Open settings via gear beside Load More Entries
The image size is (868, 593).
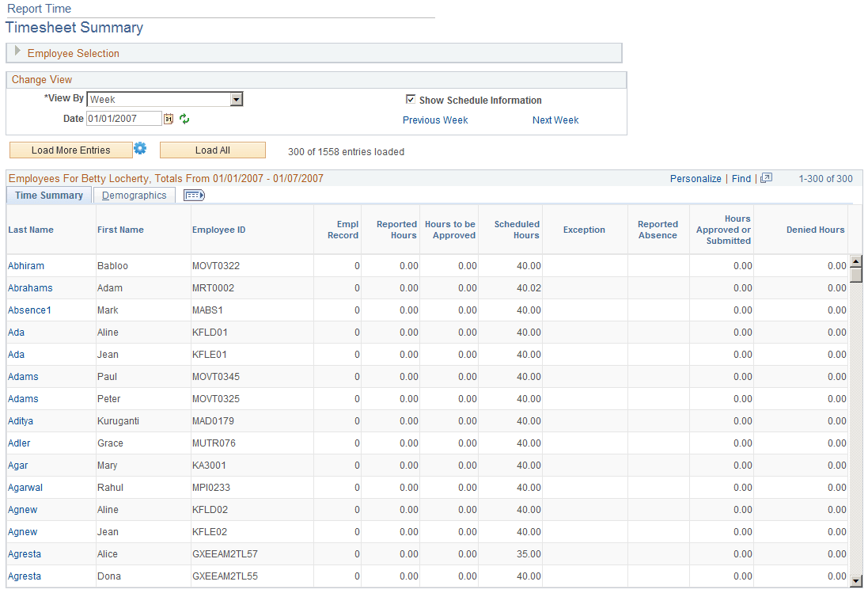pyautogui.click(x=141, y=149)
